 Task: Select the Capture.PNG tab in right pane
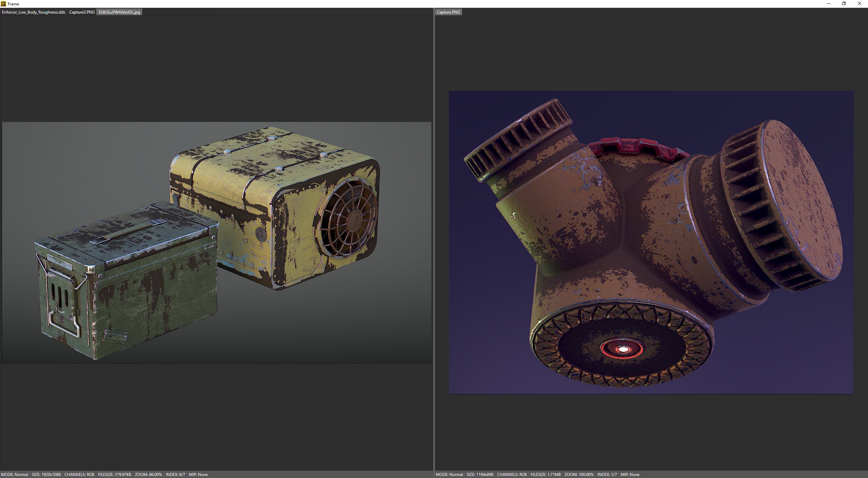coord(448,12)
